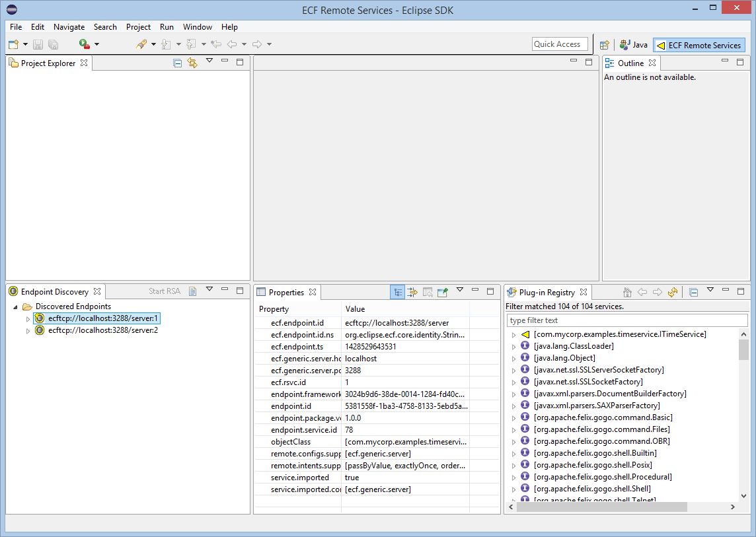Expand the ITimeService registry entry

pyautogui.click(x=514, y=335)
